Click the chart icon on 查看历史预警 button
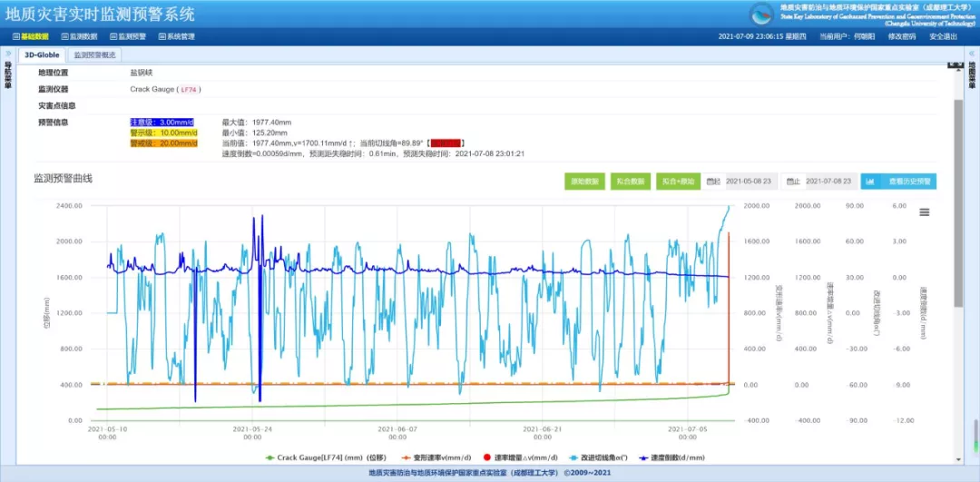 point(870,182)
